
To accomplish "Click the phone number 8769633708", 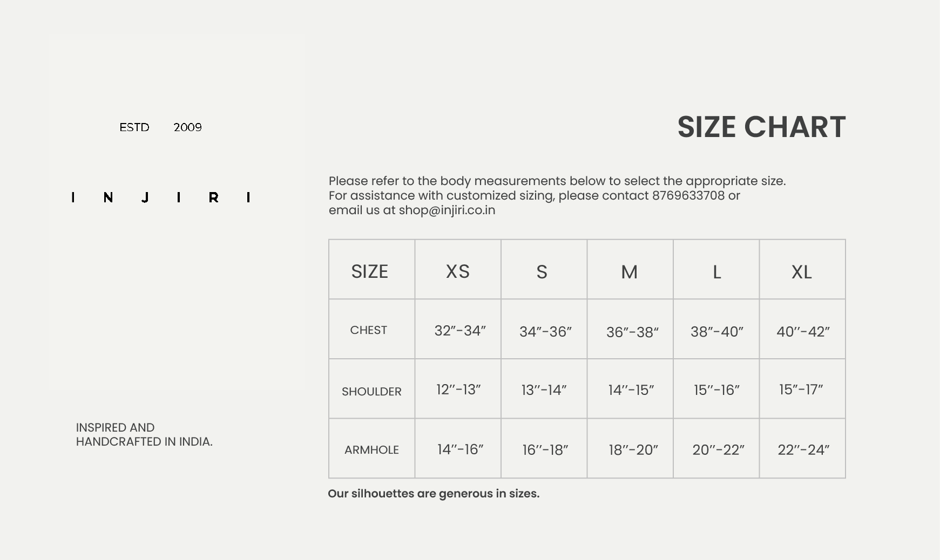I will point(688,195).
